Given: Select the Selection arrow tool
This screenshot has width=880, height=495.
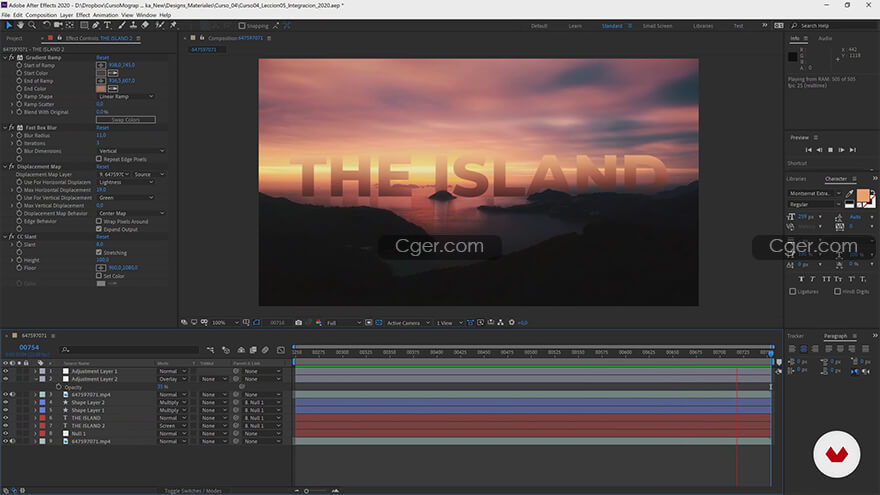Looking at the screenshot, I should 8,25.
